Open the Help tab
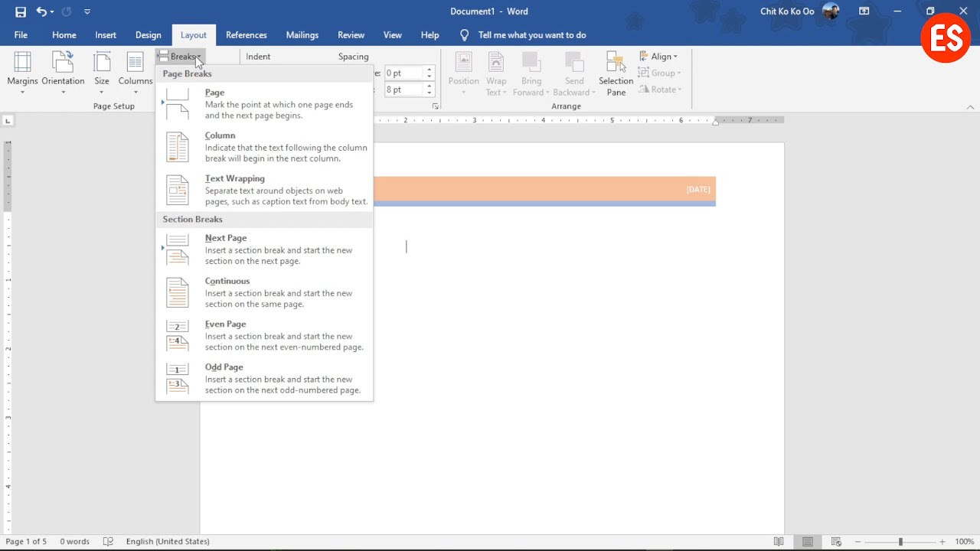The image size is (980, 551). coord(430,35)
